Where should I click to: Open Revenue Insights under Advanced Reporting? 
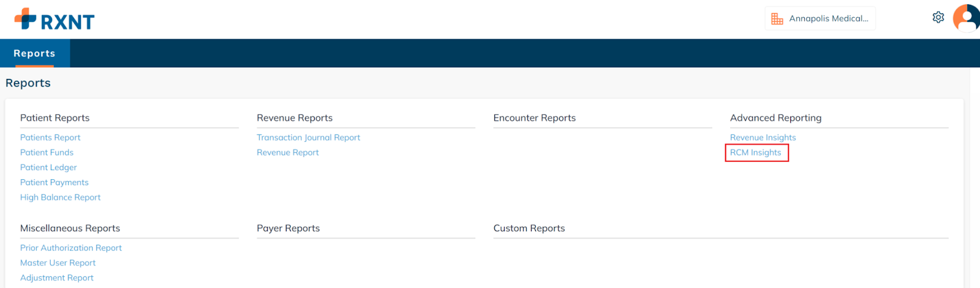pos(763,138)
